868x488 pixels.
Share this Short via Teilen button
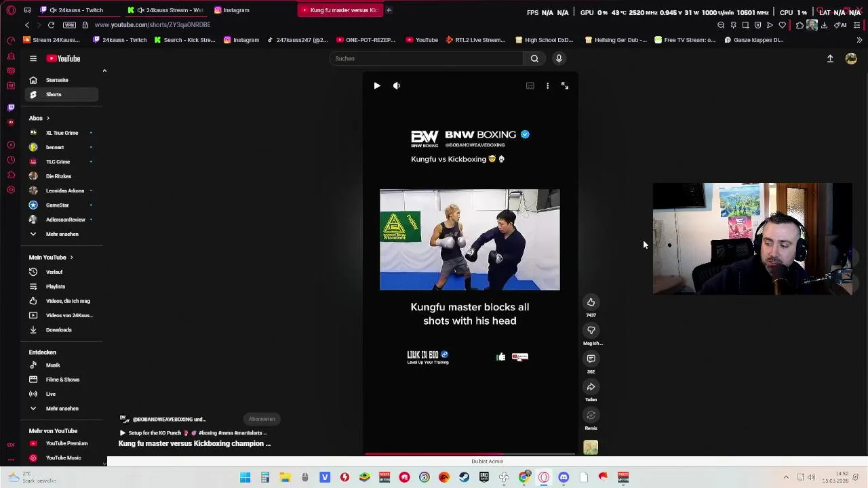pyautogui.click(x=591, y=387)
